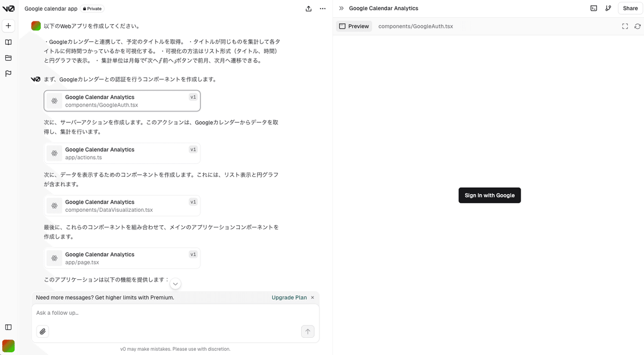644x355 pixels.
Task: Click Sign in with Google button
Action: [489, 195]
